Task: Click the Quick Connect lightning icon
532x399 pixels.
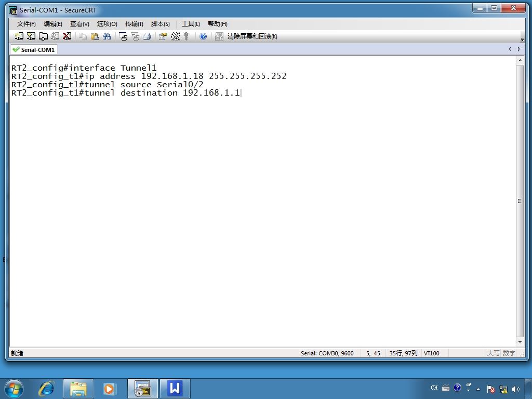Action: point(31,36)
